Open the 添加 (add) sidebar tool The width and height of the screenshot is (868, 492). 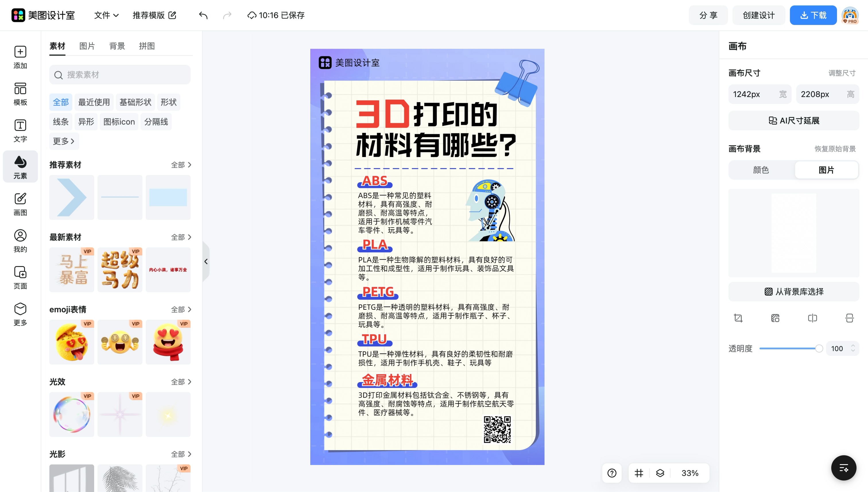point(20,57)
